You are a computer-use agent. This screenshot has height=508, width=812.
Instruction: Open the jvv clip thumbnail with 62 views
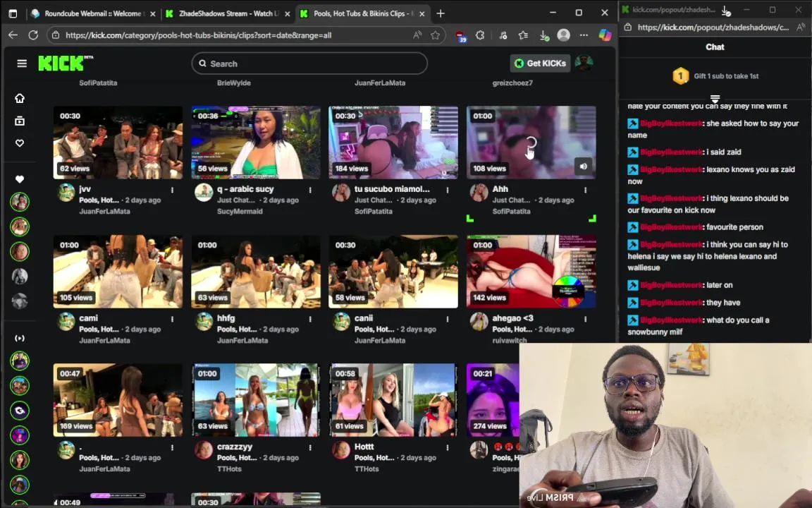coord(118,143)
